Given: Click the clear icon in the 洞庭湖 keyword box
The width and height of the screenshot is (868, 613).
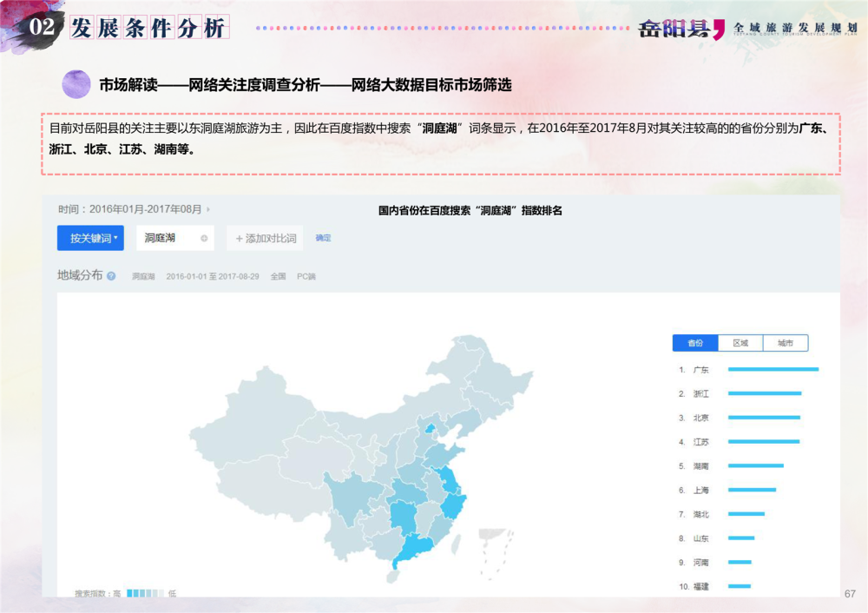Looking at the screenshot, I should (204, 238).
